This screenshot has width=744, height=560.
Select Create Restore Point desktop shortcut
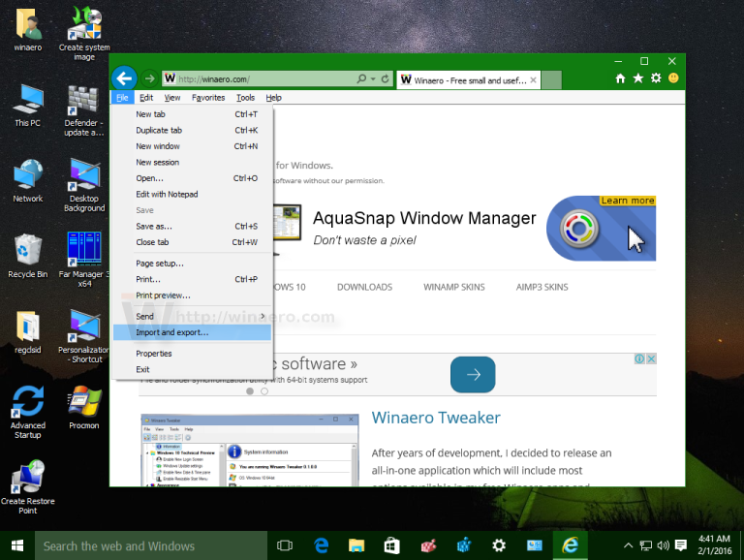click(x=27, y=487)
